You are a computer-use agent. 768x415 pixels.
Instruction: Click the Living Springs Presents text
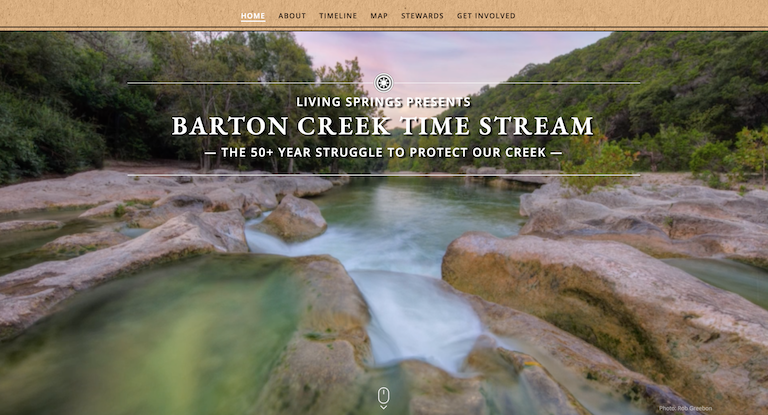pyautogui.click(x=383, y=102)
